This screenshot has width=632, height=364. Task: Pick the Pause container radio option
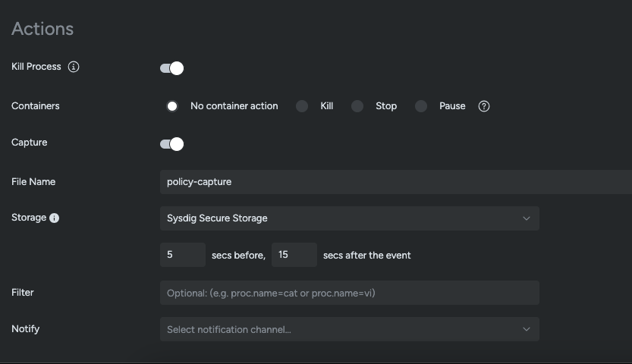click(x=421, y=106)
